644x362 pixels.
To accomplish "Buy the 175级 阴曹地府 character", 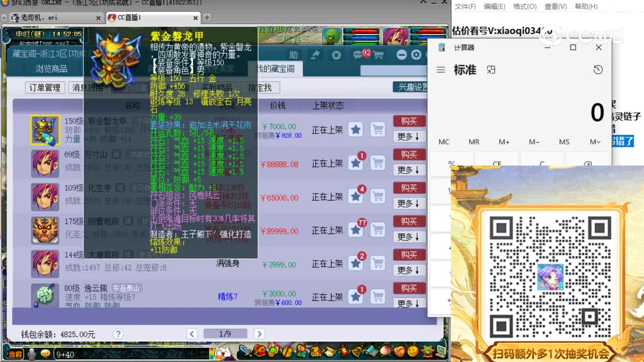I will pos(410,221).
